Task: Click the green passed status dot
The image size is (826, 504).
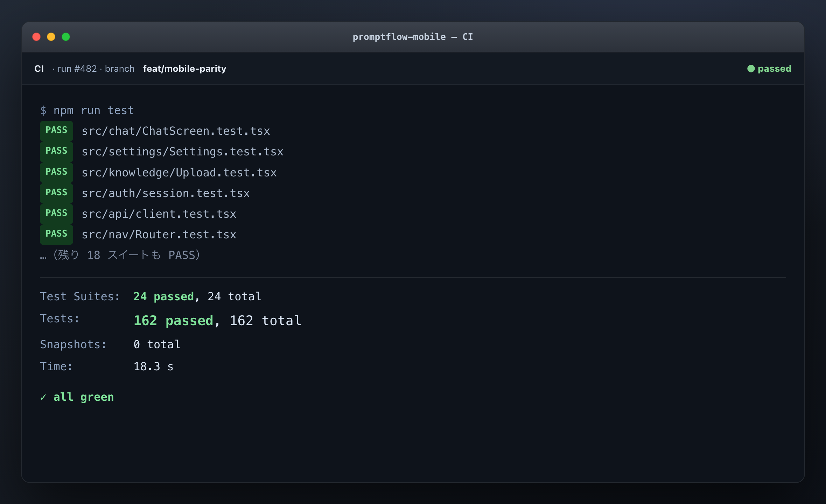Action: pyautogui.click(x=751, y=69)
